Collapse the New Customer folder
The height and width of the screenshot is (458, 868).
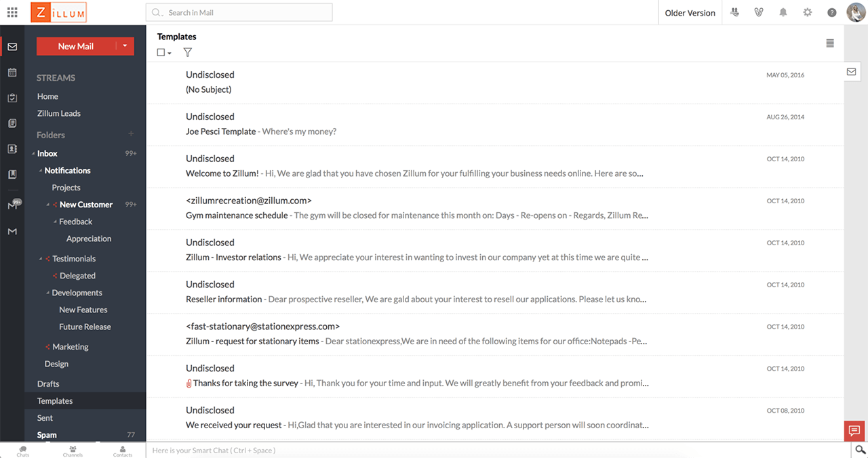48,205
